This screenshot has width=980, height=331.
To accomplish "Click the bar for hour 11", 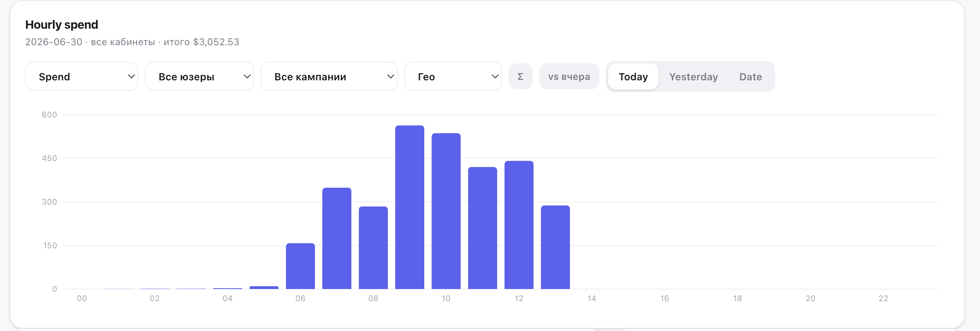I will click(482, 228).
